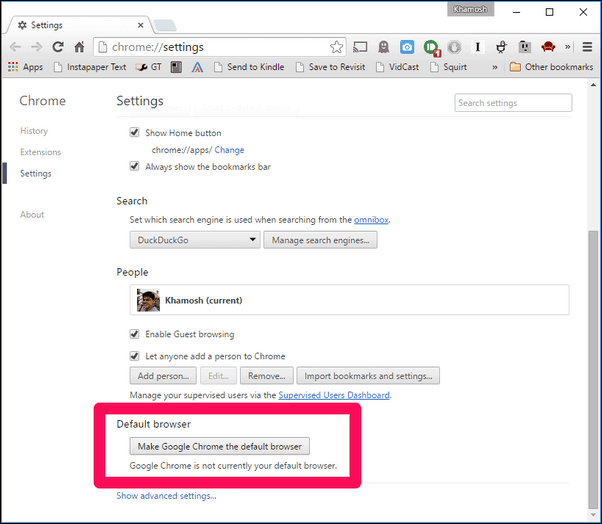Bookmark this page with the star icon
Screen dimensions: 602x524
point(337,46)
